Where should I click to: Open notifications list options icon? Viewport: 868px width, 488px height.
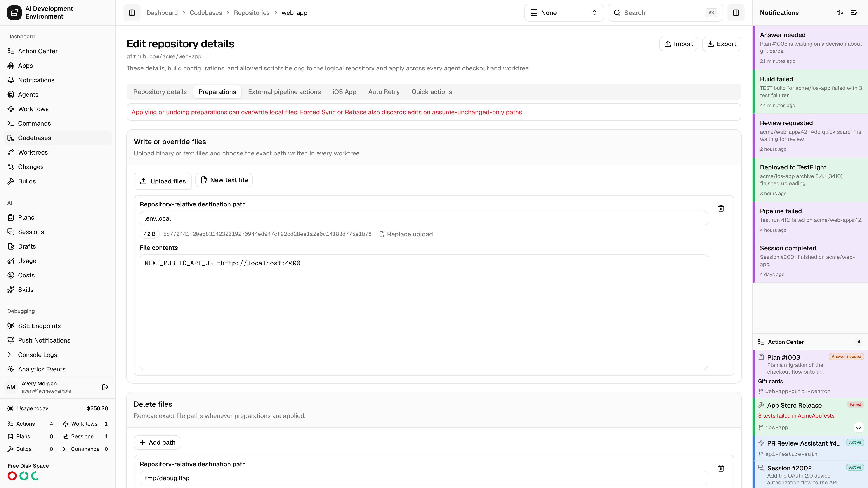(x=854, y=13)
